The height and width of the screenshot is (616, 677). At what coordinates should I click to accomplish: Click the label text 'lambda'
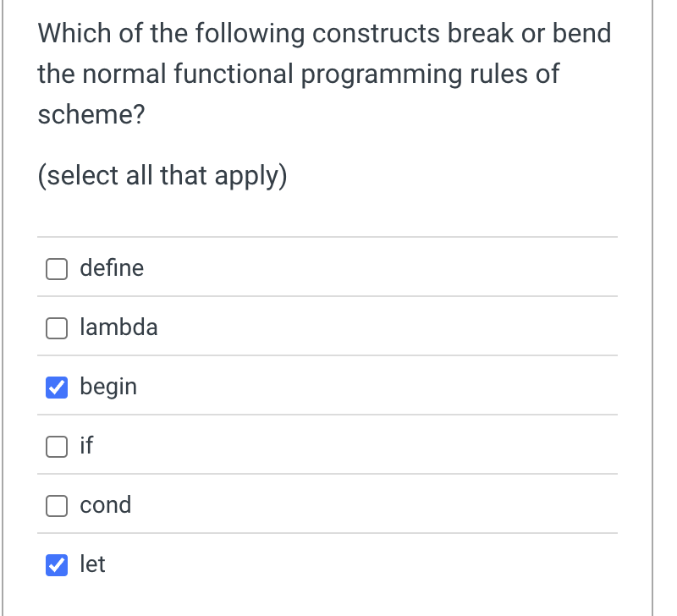pyautogui.click(x=118, y=327)
